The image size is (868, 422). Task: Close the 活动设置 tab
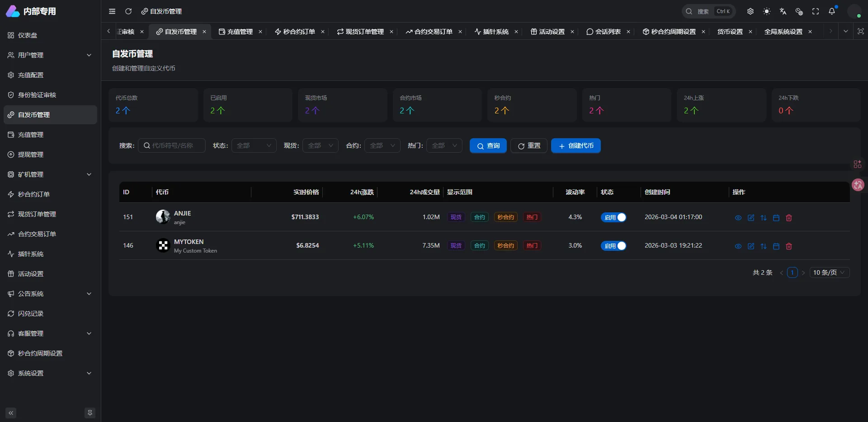click(572, 32)
